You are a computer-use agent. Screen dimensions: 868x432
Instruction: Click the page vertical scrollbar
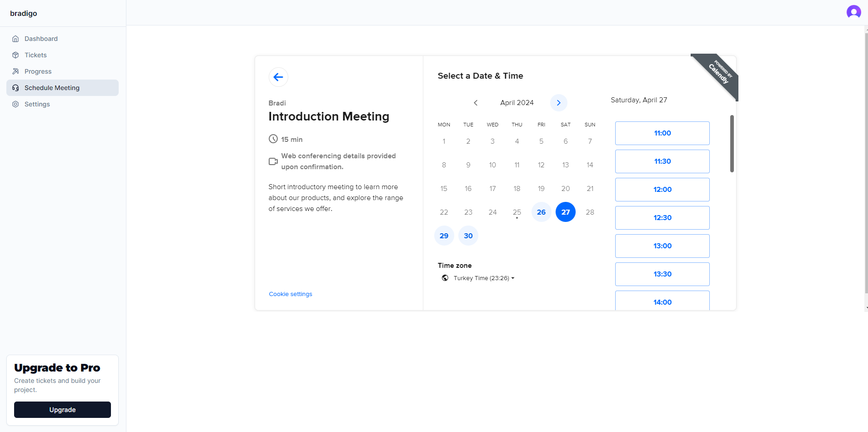[x=866, y=164]
